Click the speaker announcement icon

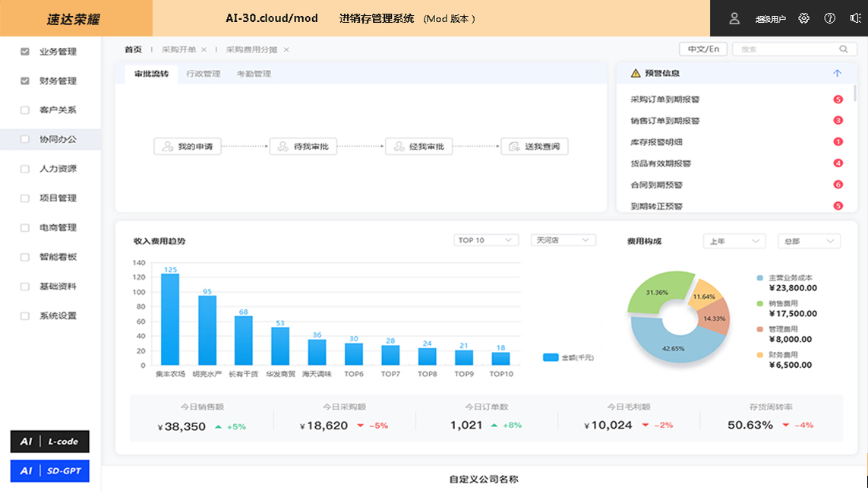click(855, 18)
